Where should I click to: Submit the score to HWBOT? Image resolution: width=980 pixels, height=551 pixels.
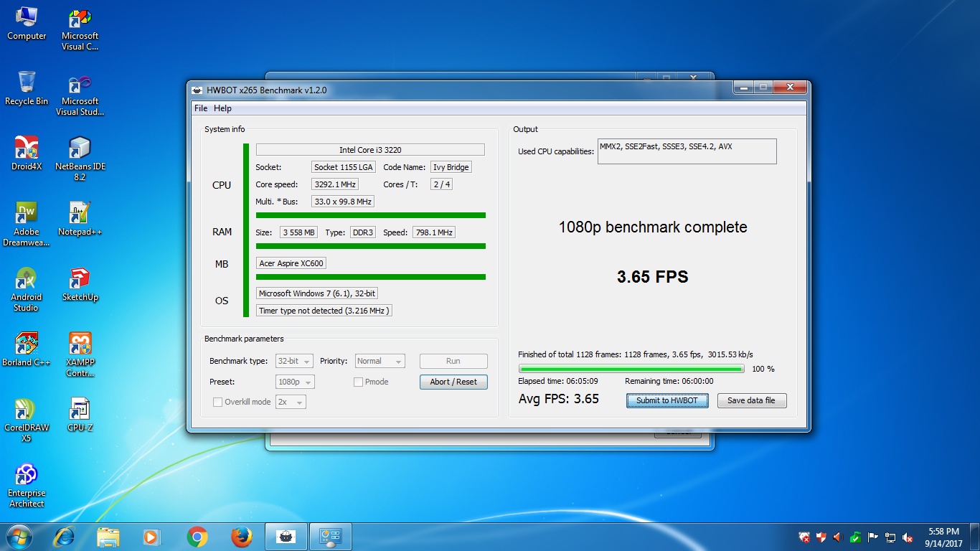coord(667,400)
